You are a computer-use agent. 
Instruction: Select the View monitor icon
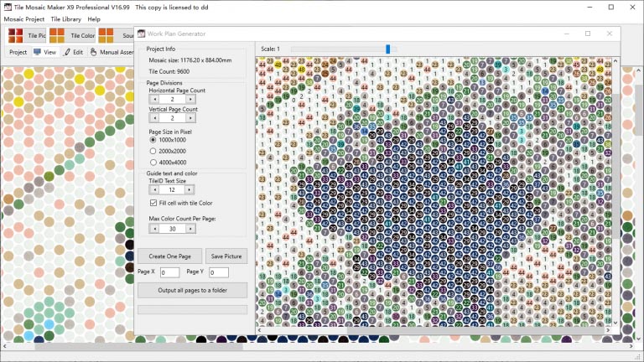point(38,52)
